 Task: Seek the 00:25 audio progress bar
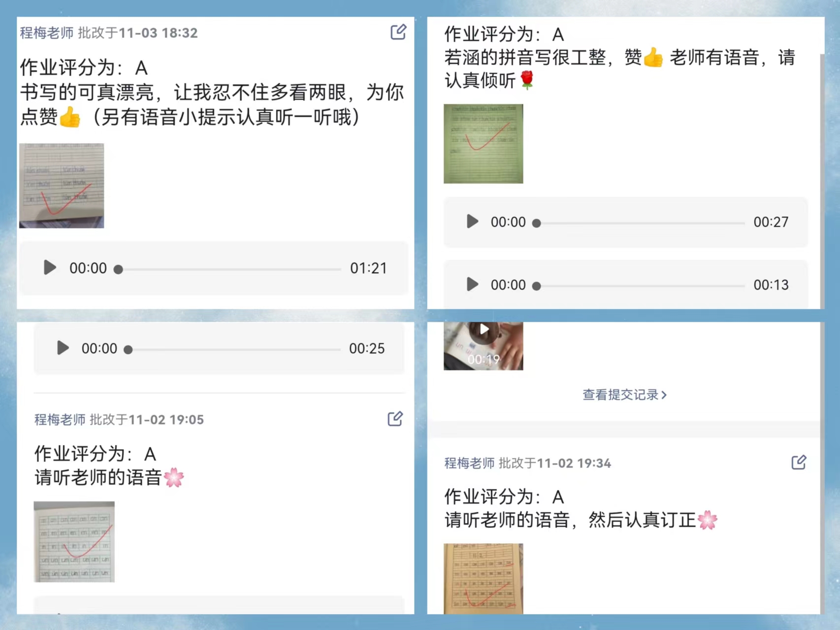pos(233,350)
